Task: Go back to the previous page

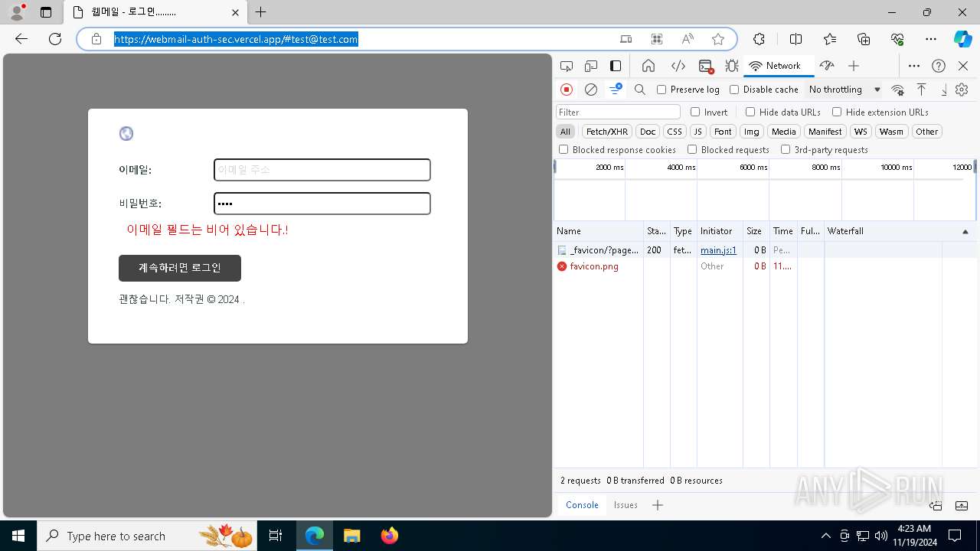Action: tap(21, 39)
